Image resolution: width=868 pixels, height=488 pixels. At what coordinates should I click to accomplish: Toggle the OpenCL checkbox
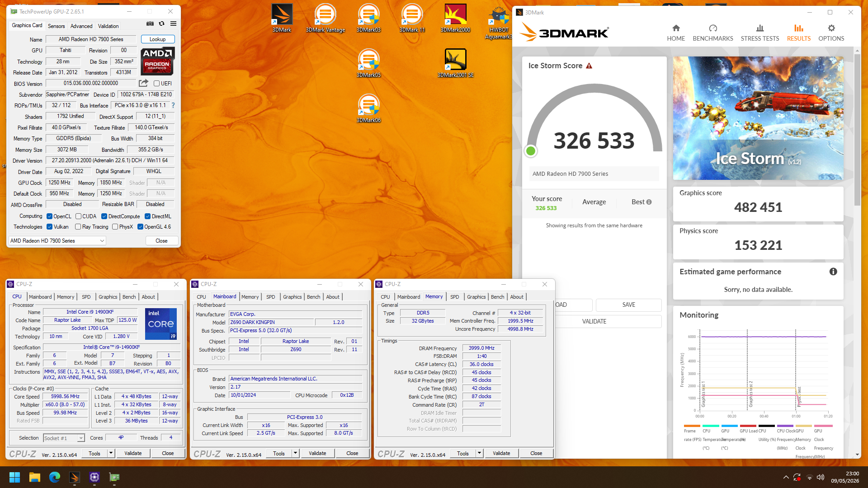point(50,216)
